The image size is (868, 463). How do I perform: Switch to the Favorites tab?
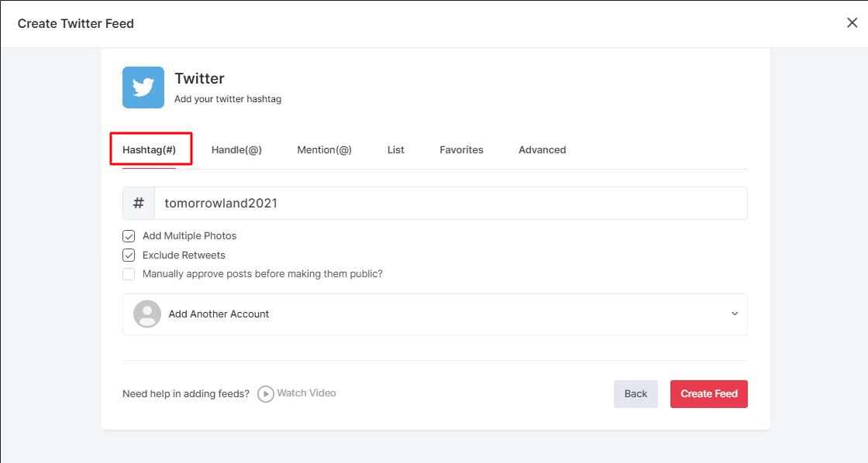[x=461, y=150]
